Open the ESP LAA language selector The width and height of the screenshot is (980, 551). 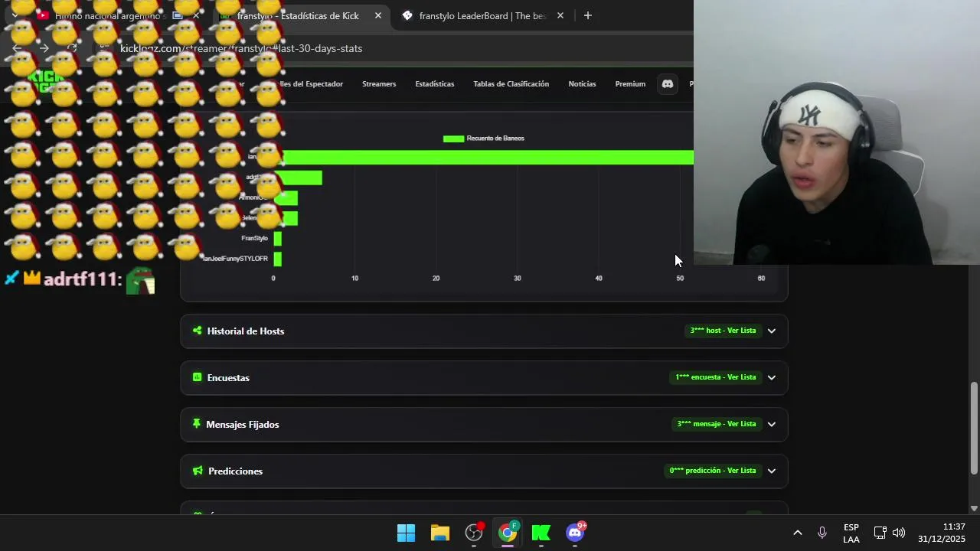(851, 533)
